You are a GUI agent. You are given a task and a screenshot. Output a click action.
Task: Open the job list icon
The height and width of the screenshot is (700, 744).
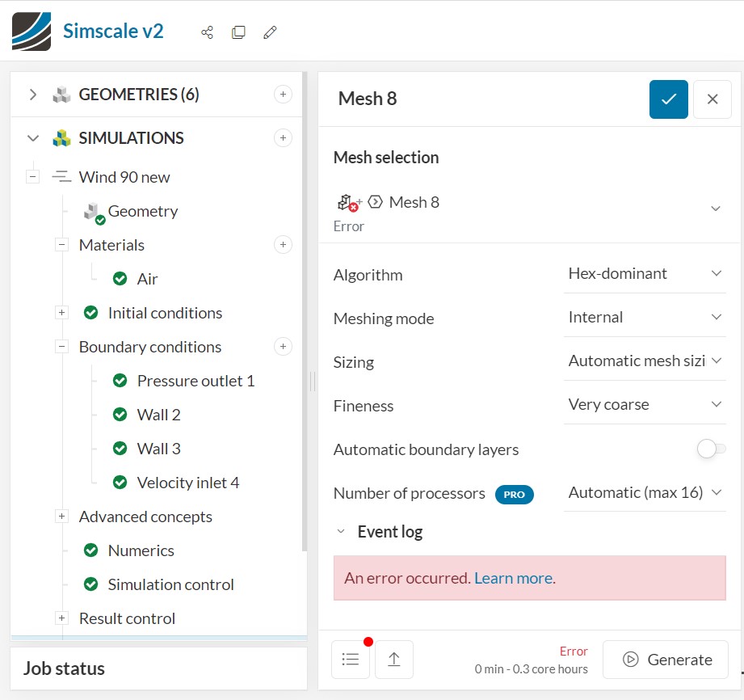[351, 660]
